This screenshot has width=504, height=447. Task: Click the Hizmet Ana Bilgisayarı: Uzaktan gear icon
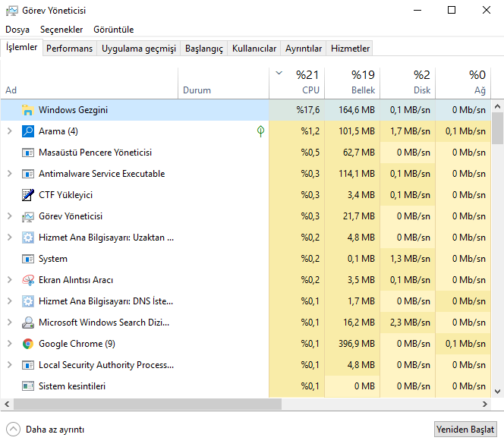pyautogui.click(x=28, y=238)
